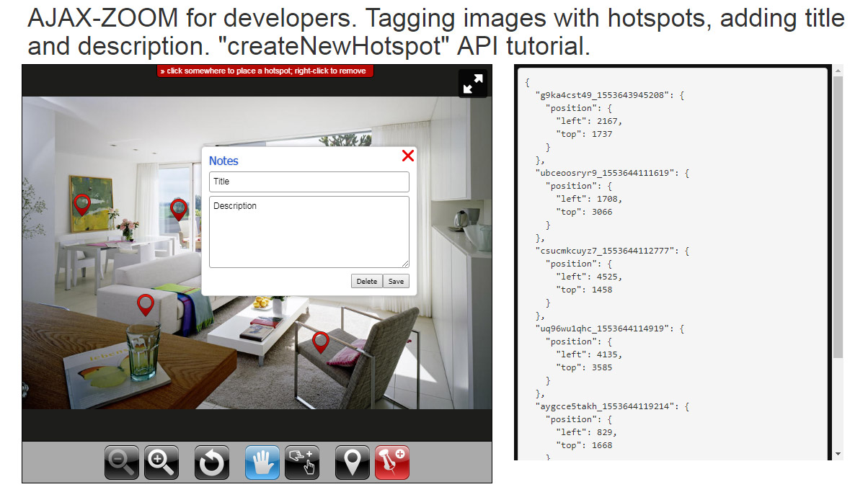
Task: Toggle the hotspot marker button
Action: pyautogui.click(x=353, y=463)
